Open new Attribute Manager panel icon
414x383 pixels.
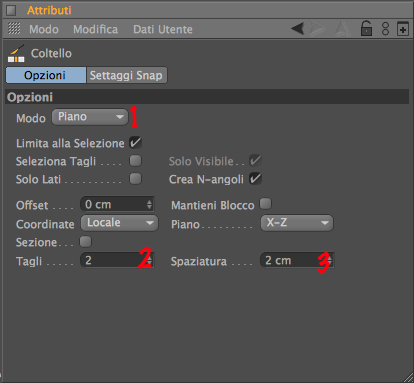403,29
